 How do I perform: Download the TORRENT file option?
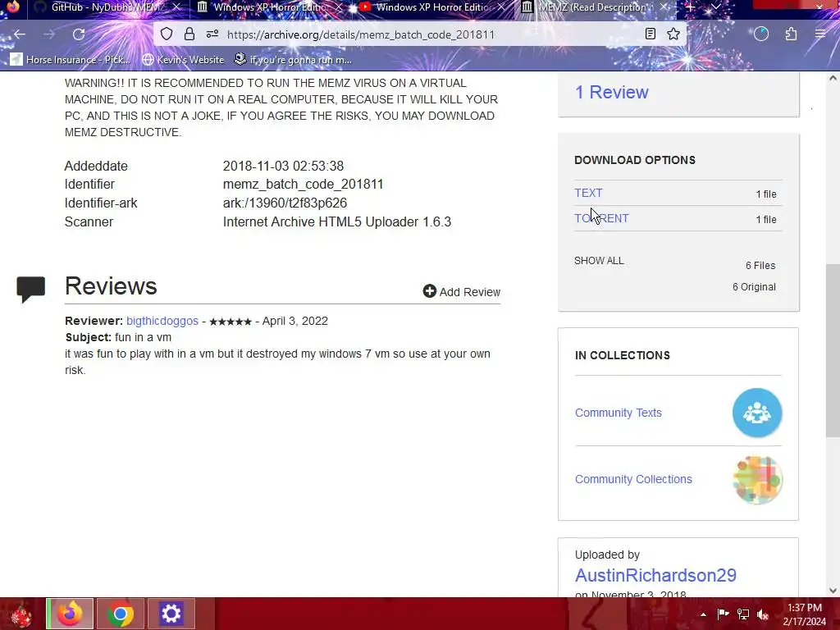(601, 218)
